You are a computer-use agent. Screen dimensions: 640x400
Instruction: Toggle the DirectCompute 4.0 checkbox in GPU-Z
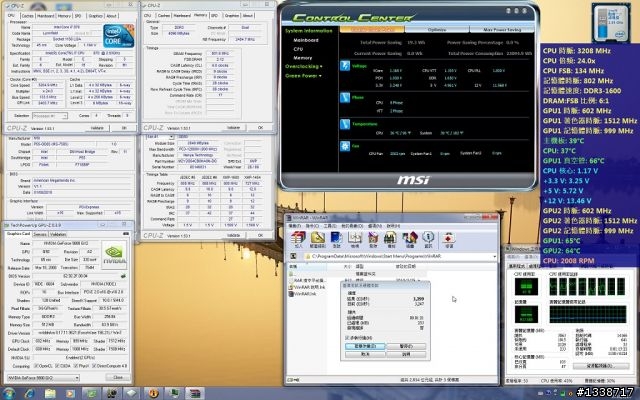pyautogui.click(x=94, y=366)
